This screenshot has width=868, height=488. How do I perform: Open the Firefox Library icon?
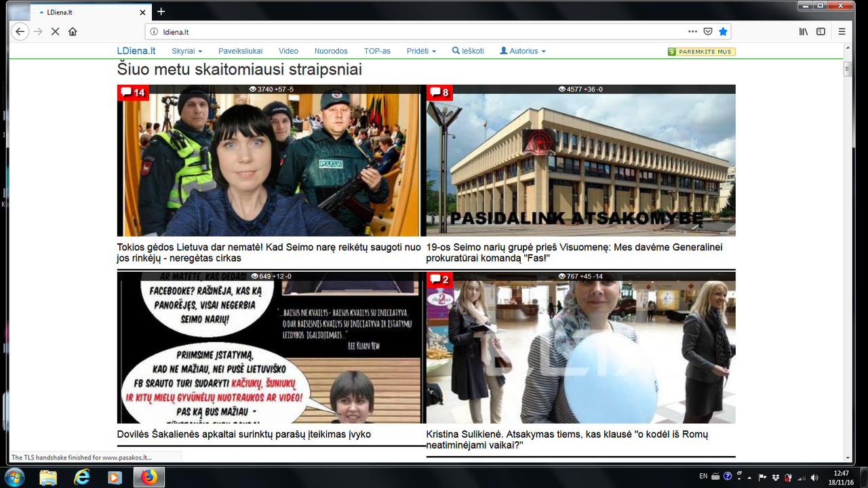804,31
